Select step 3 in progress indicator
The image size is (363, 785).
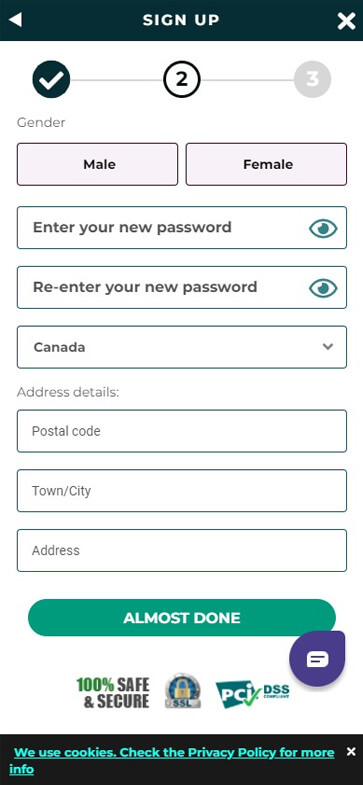[312, 79]
